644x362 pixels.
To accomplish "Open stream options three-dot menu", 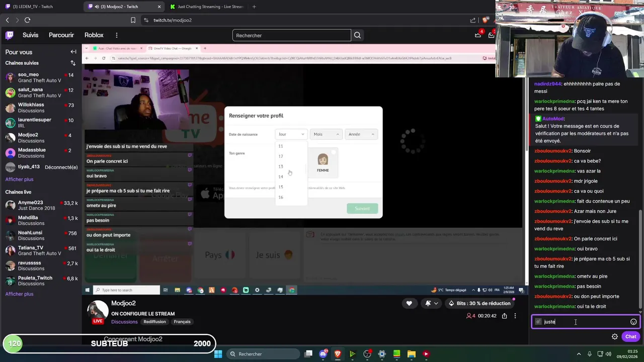I will click(515, 316).
